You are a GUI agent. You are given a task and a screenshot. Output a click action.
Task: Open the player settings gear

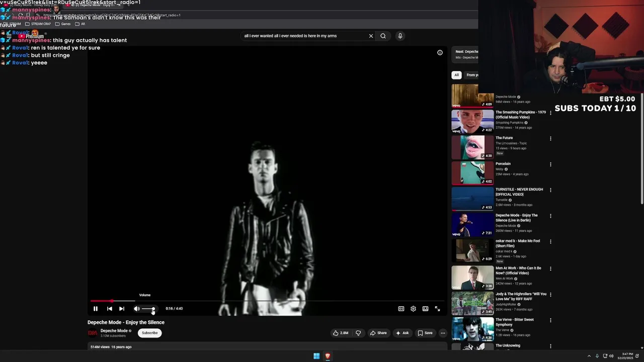click(x=413, y=309)
